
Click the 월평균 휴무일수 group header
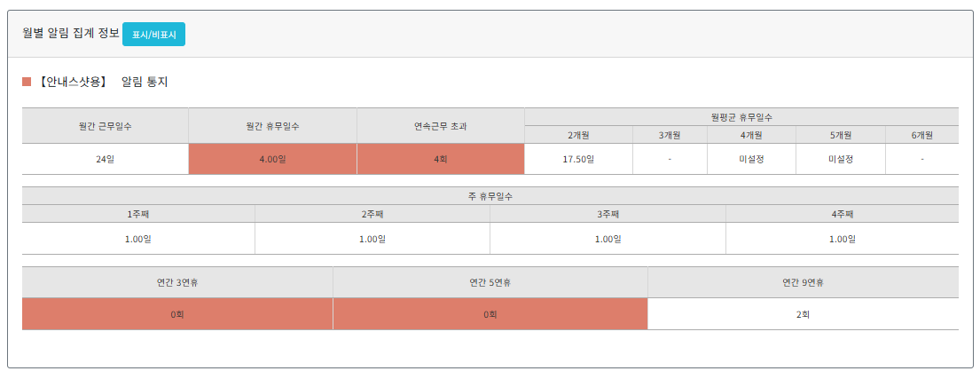click(x=741, y=116)
